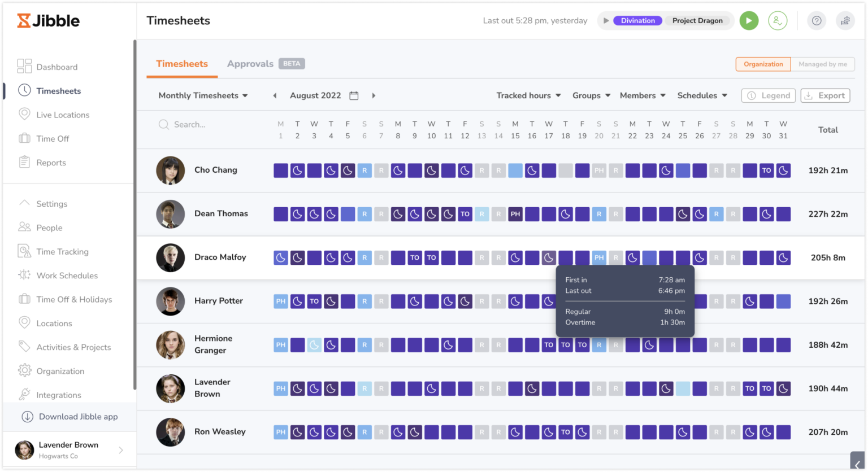Click the Time Tracking settings icon

[24, 251]
